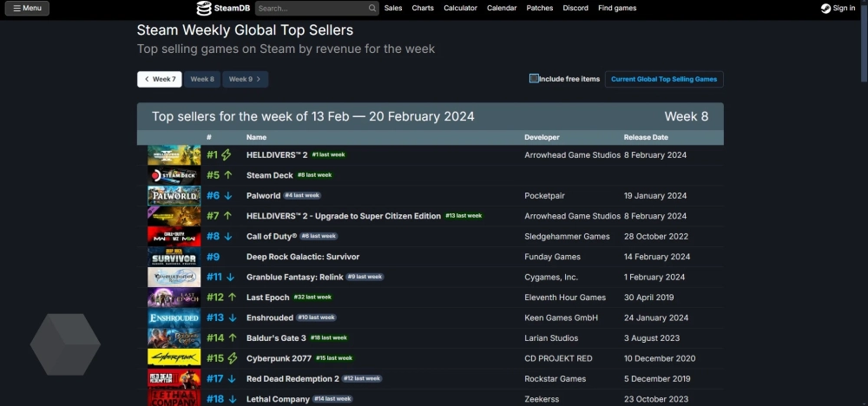
Task: Open the Patches menu item
Action: point(540,9)
